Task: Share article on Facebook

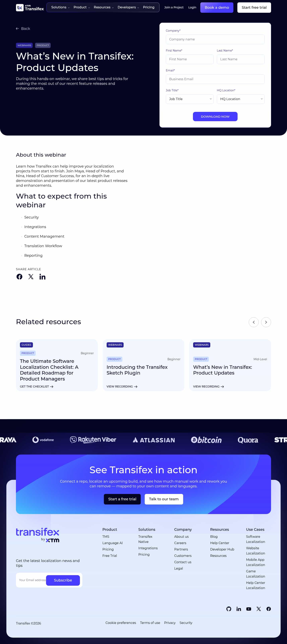Action: [x=19, y=276]
